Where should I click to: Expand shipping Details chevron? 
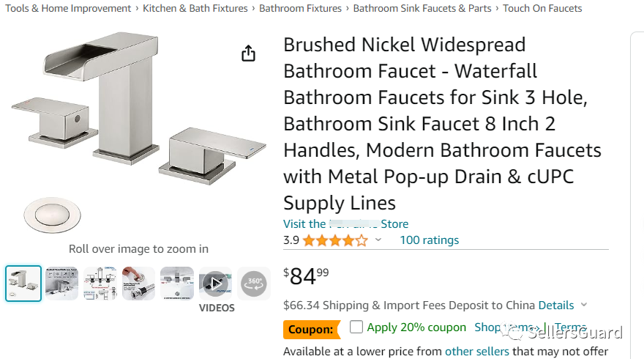point(583,305)
